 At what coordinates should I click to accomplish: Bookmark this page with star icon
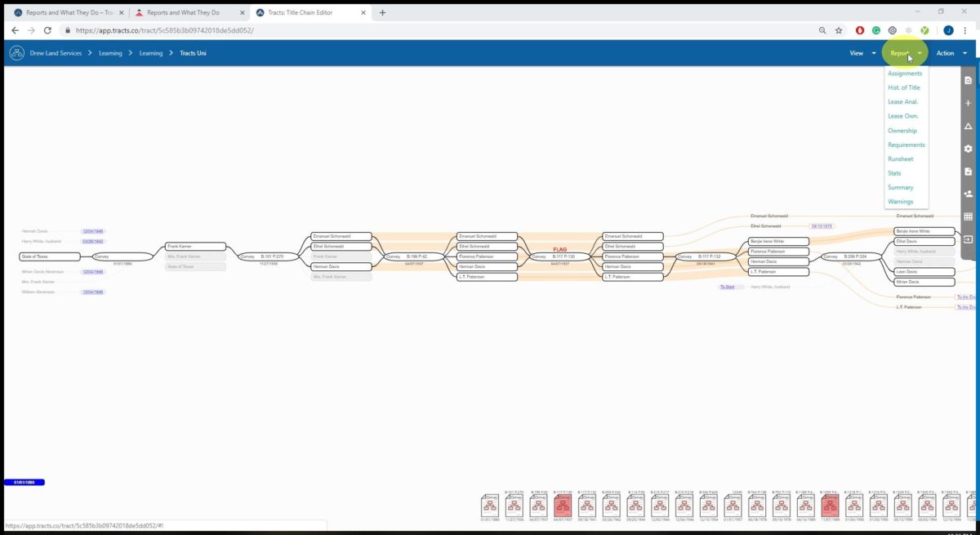[839, 30]
